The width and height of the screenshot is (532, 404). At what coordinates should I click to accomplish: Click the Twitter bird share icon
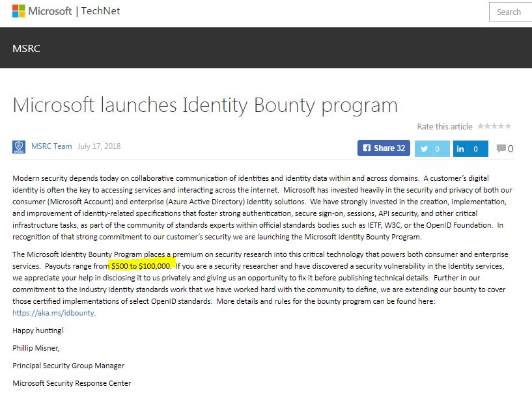click(425, 149)
